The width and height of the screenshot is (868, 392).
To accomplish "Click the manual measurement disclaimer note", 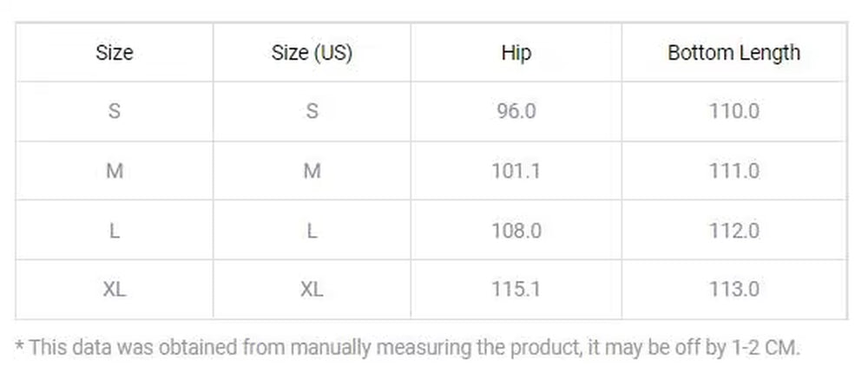I will point(407,348).
